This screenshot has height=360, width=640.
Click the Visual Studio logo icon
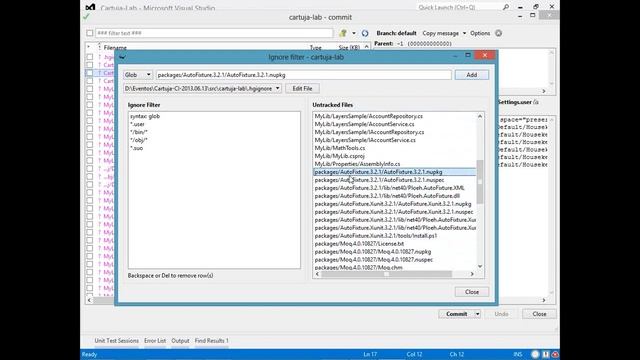click(x=90, y=7)
